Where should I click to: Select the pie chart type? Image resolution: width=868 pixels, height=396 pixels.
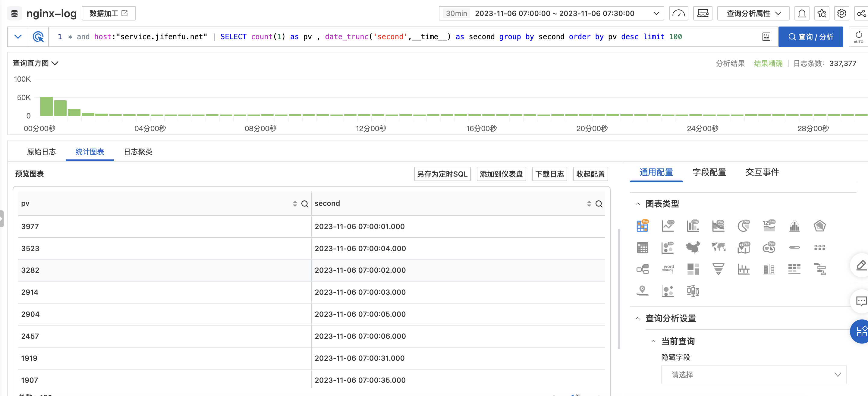(744, 226)
